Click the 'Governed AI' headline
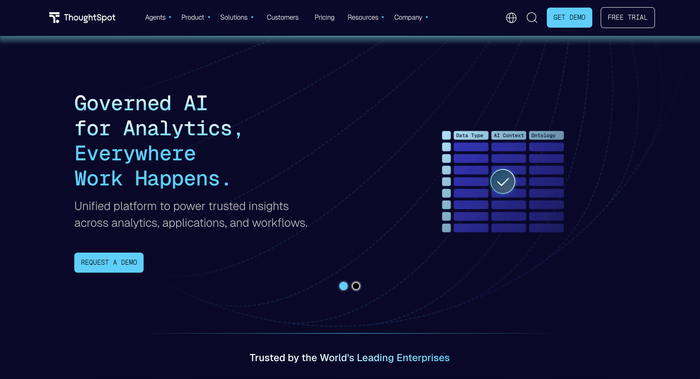The width and height of the screenshot is (700, 379). tap(141, 104)
